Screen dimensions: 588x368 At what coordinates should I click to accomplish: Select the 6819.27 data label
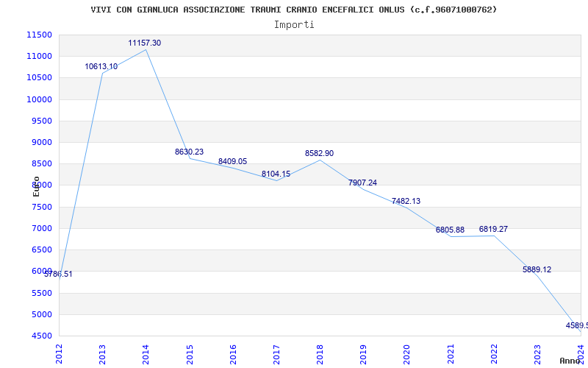pyautogui.click(x=493, y=229)
